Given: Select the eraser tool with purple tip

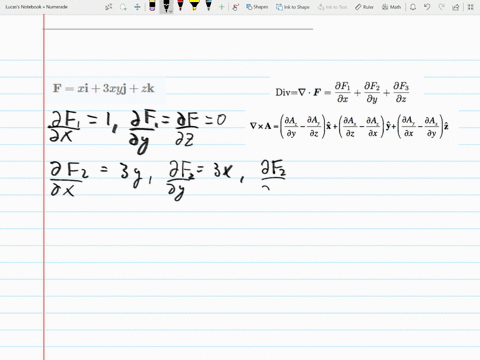Looking at the screenshot, I should click(x=152, y=6).
